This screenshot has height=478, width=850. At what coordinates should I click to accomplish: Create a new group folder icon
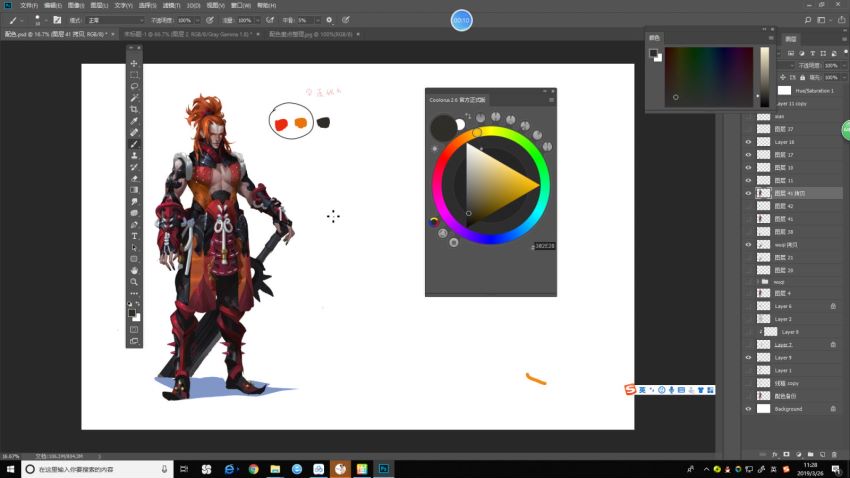click(x=810, y=454)
